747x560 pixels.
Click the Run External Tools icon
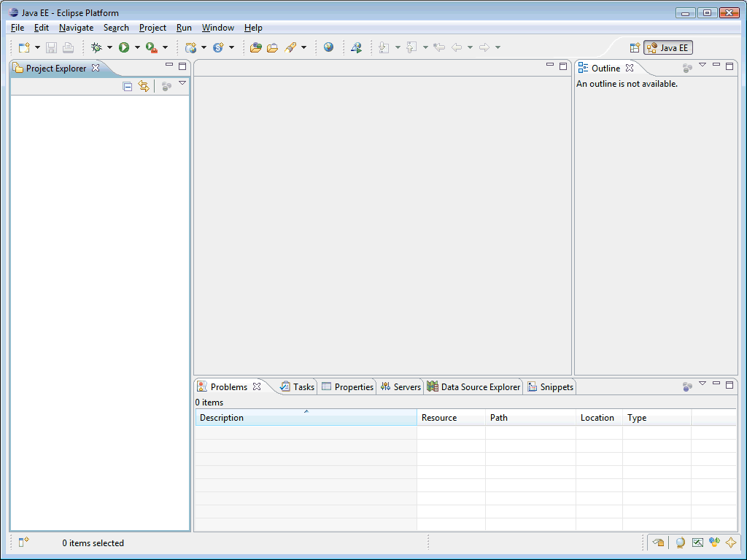click(152, 47)
